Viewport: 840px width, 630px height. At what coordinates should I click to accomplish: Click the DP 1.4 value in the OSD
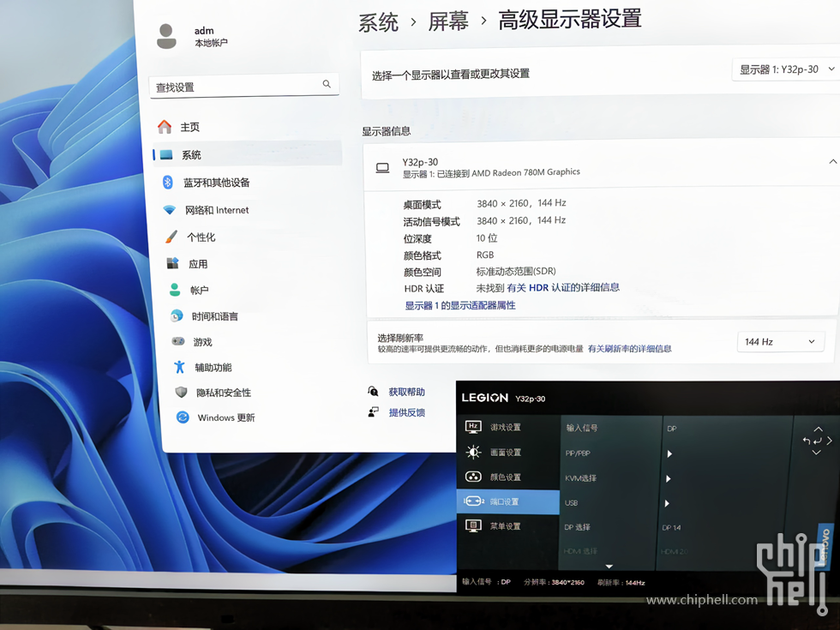point(671,528)
